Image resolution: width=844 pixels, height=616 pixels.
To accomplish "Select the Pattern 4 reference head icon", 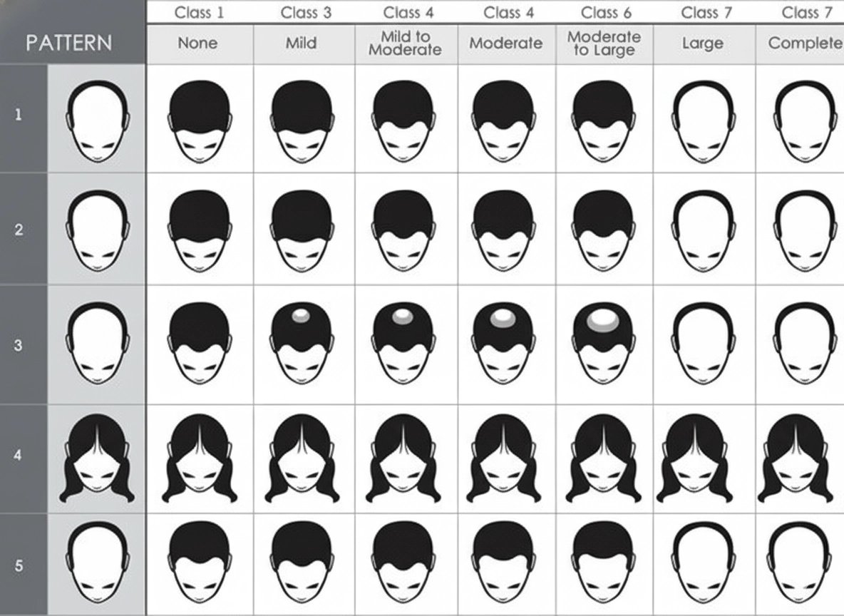I will [x=96, y=460].
